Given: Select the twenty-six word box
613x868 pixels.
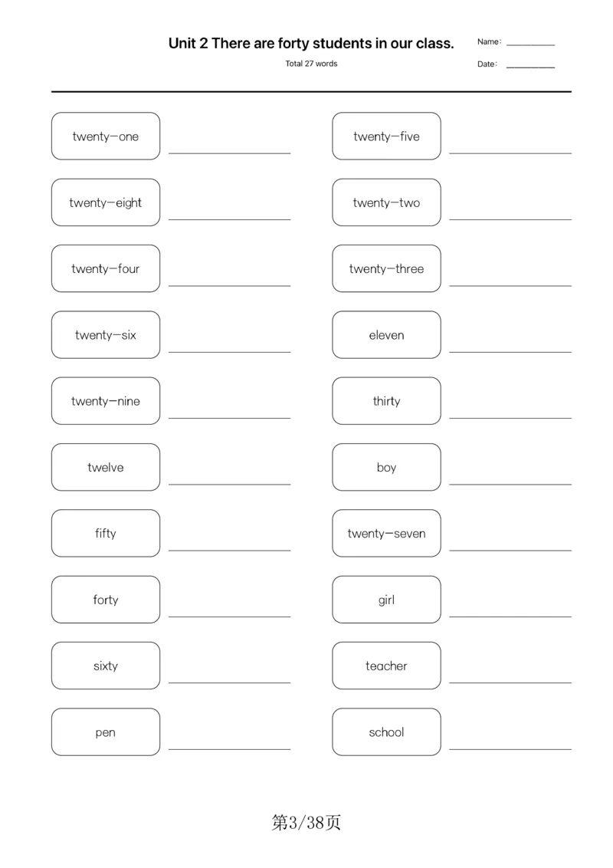Looking at the screenshot, I should coord(106,335).
